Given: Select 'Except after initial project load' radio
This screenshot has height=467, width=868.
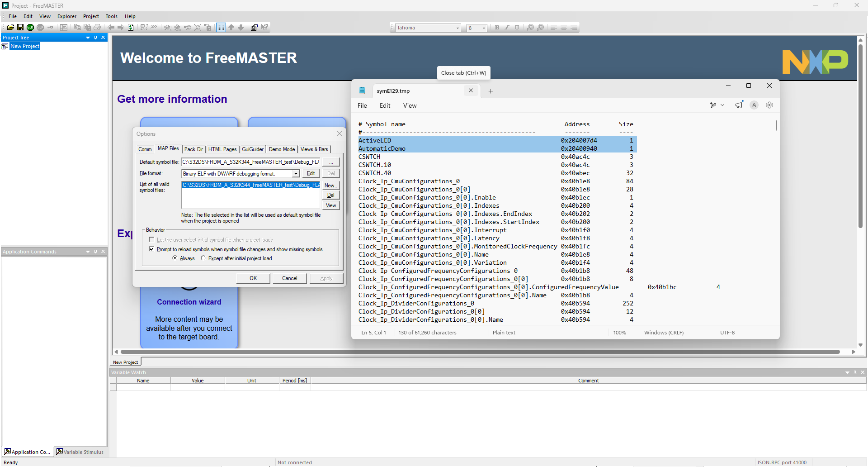Looking at the screenshot, I should 203,258.
